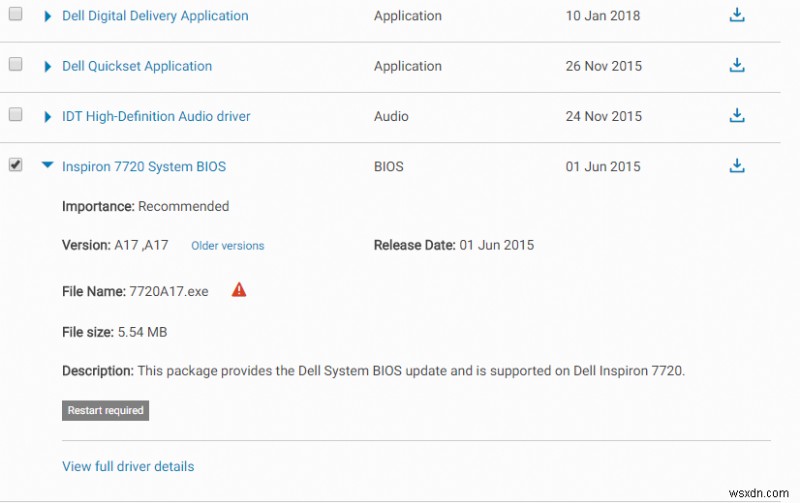Download the Dell Quickset Application
The width and height of the screenshot is (800, 503).
tap(737, 66)
